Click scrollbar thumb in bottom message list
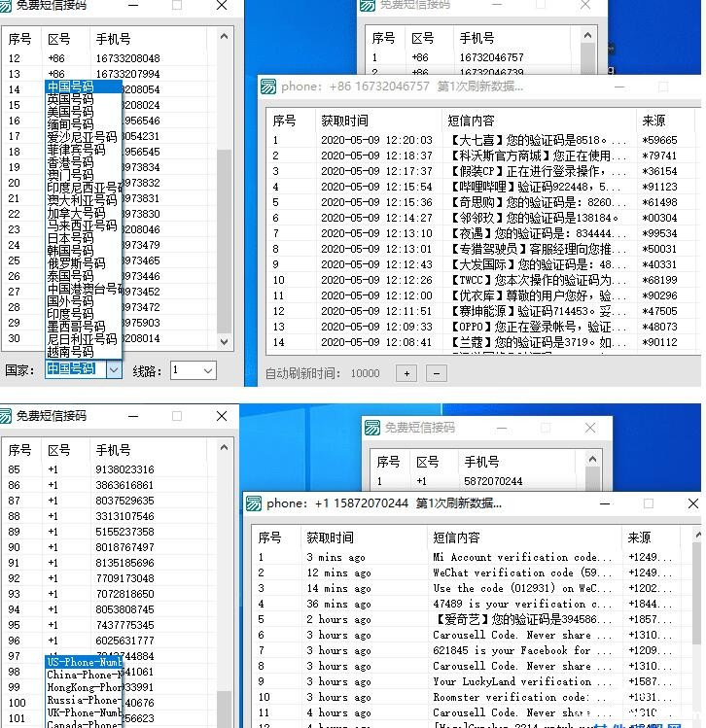The image size is (706, 728). point(696,593)
